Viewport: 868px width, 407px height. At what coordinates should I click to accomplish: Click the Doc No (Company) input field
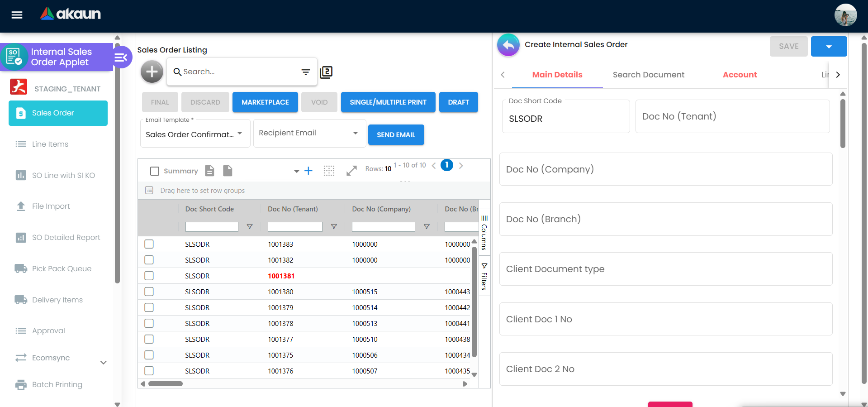(665, 169)
